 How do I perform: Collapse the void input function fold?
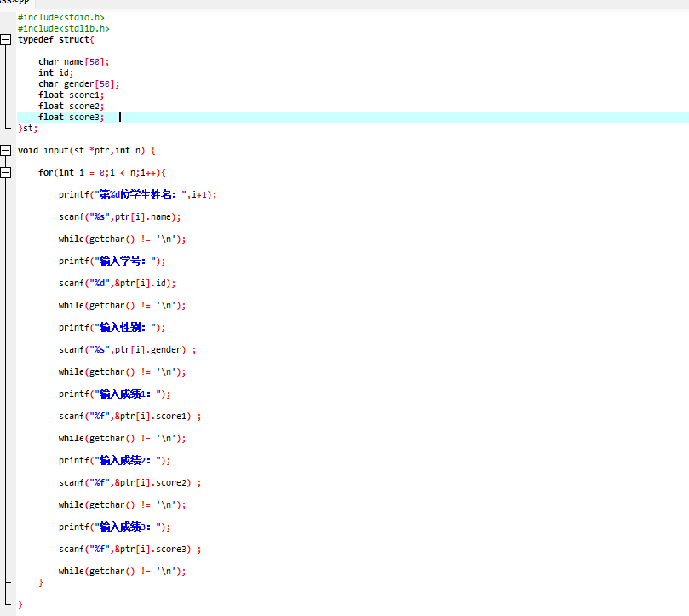[x=5, y=150]
